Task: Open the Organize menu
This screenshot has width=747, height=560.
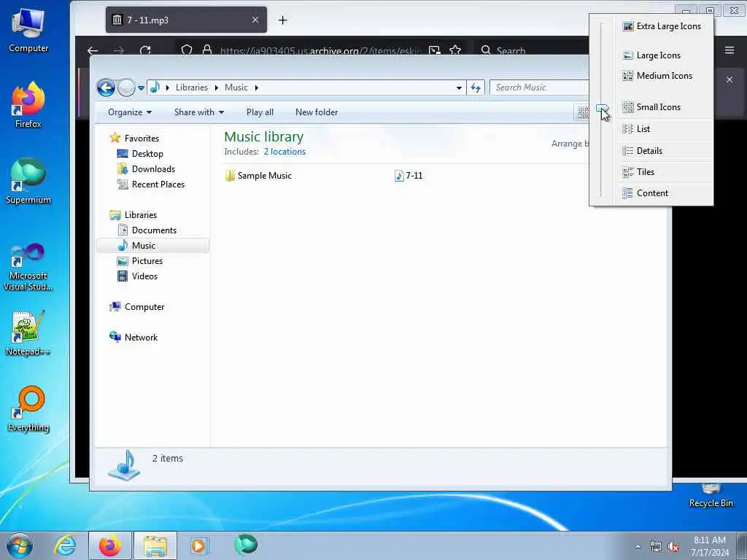Action: 130,112
